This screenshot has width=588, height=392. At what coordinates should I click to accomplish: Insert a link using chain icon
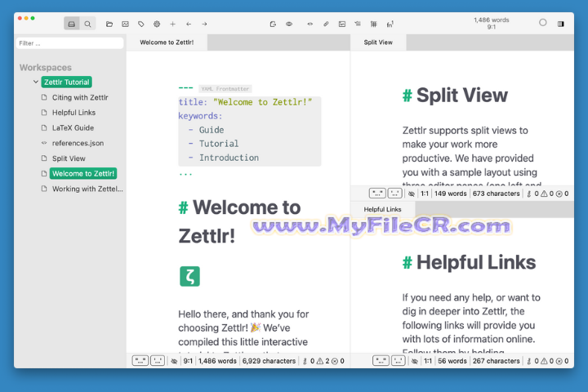[326, 24]
